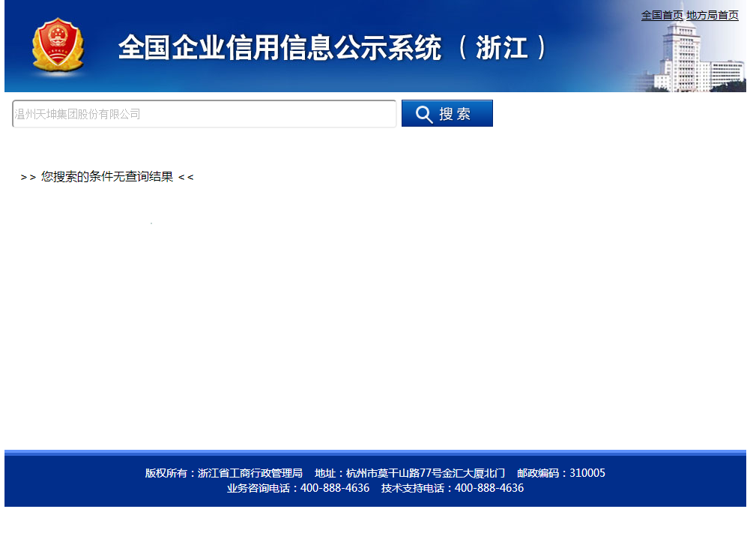Click the 技术支持电话 phone number

pos(452,488)
